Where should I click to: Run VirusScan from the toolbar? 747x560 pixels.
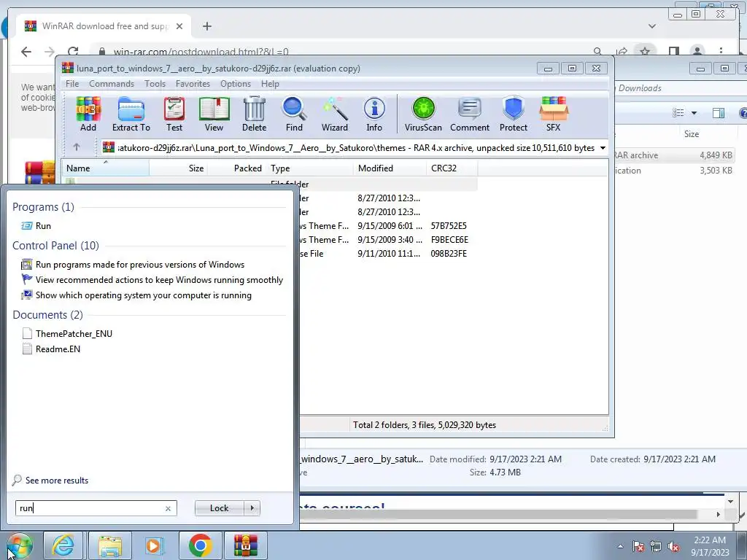pyautogui.click(x=423, y=114)
